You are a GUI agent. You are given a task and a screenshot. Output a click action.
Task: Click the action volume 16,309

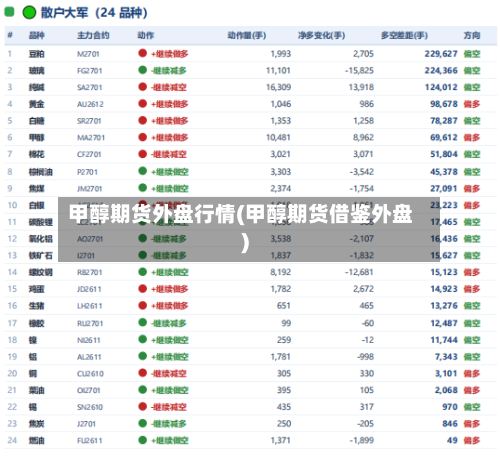(278, 87)
